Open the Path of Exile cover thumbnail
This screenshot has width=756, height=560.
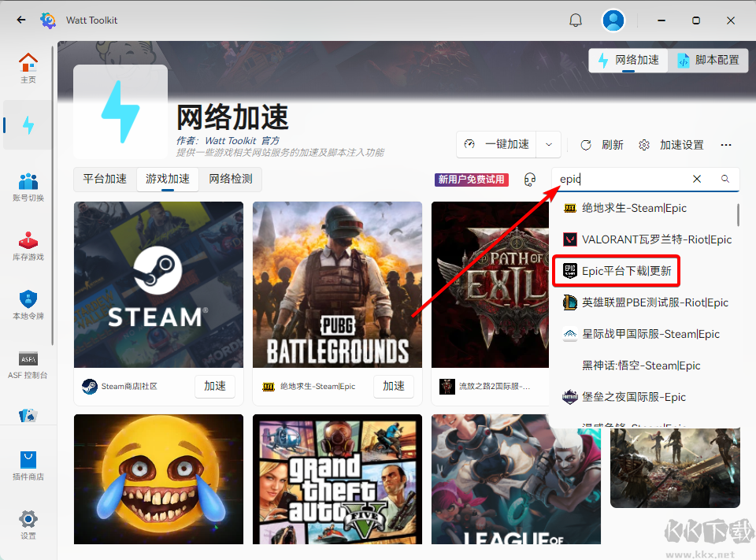coord(490,284)
